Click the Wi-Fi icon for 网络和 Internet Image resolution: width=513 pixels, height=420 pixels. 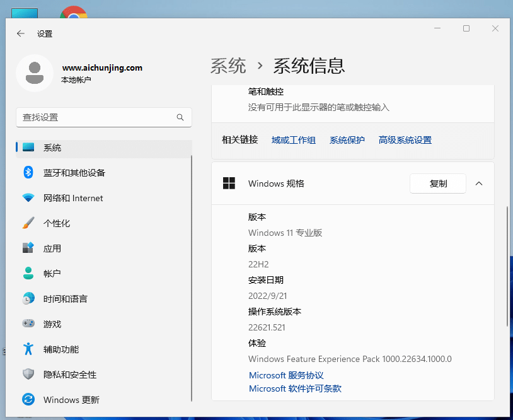[28, 198]
